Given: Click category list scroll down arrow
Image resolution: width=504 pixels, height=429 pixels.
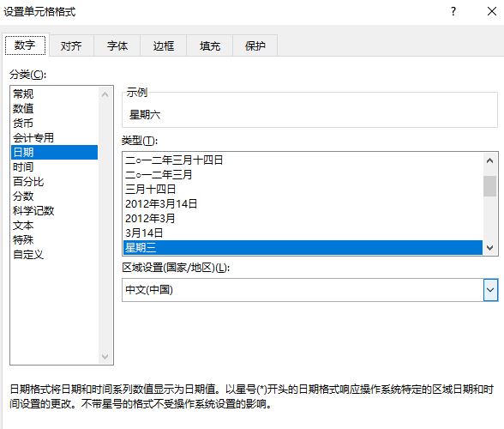Looking at the screenshot, I should [x=105, y=356].
